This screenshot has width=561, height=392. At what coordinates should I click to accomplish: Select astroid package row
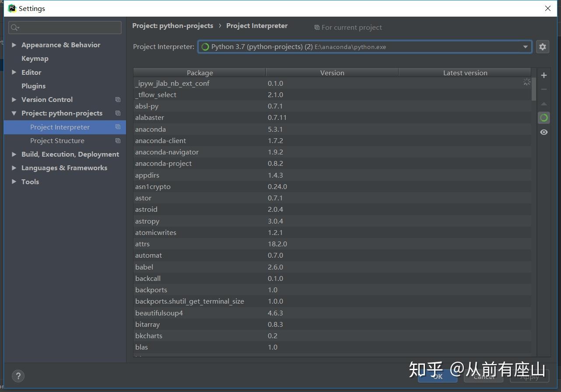coord(332,210)
